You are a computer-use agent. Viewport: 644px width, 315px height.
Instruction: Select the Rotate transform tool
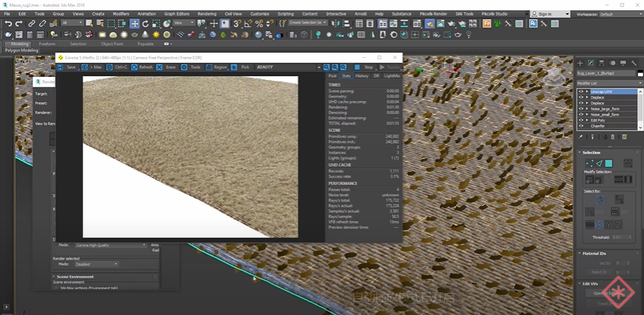click(x=144, y=23)
